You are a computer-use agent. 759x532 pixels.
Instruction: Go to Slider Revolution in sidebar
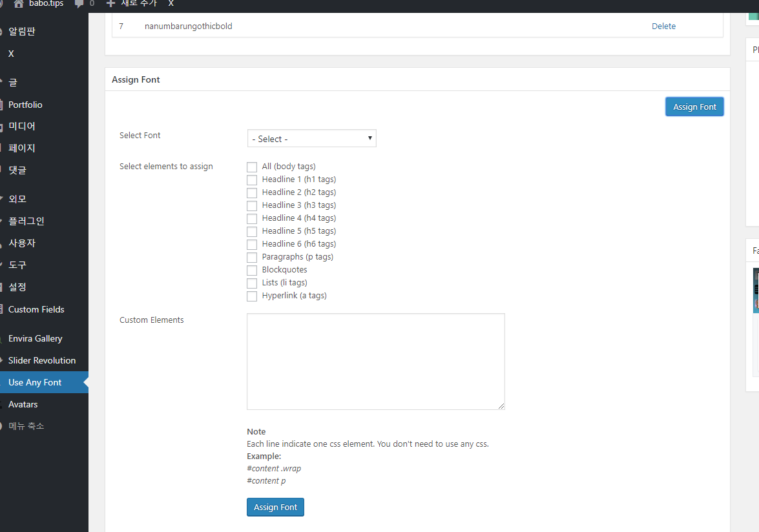[x=42, y=360]
